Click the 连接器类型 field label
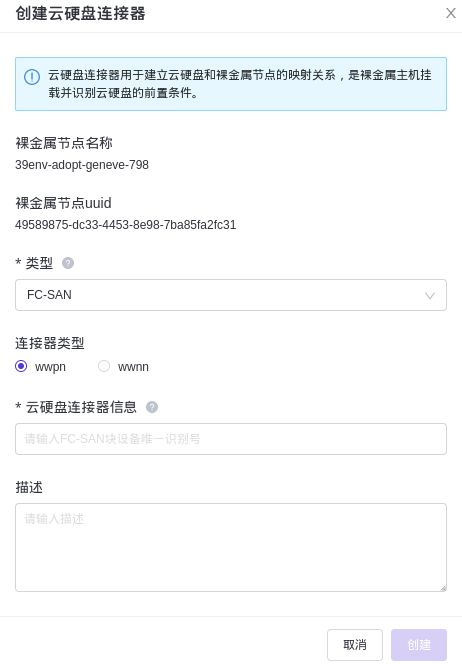The width and height of the screenshot is (462, 664). coord(50,343)
